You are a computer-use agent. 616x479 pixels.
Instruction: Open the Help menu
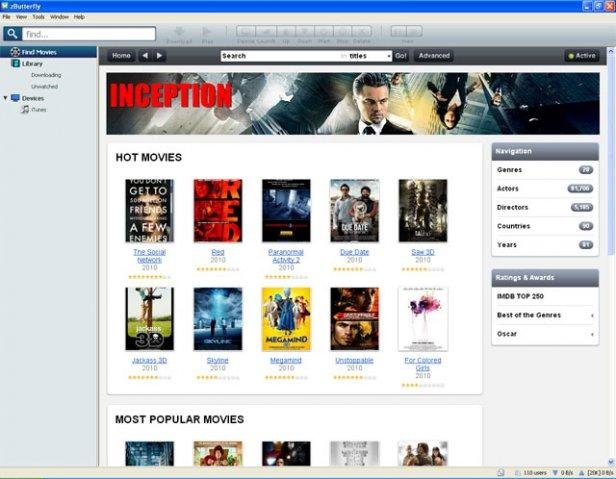tap(79, 17)
